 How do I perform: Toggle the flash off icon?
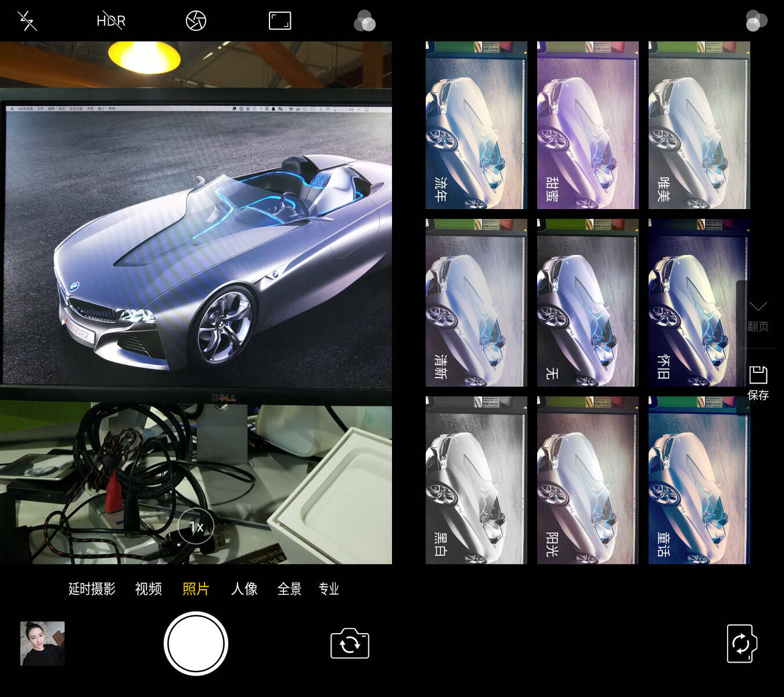click(x=27, y=21)
